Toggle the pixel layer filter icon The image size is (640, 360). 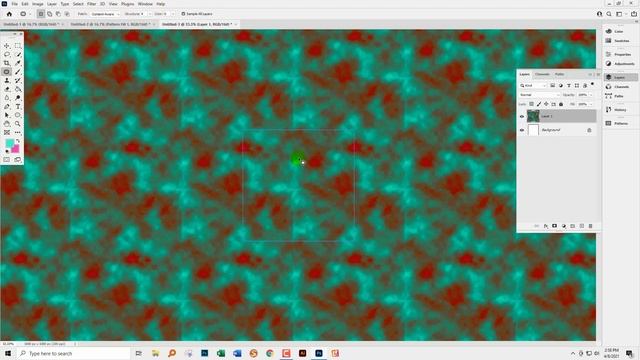tap(552, 86)
